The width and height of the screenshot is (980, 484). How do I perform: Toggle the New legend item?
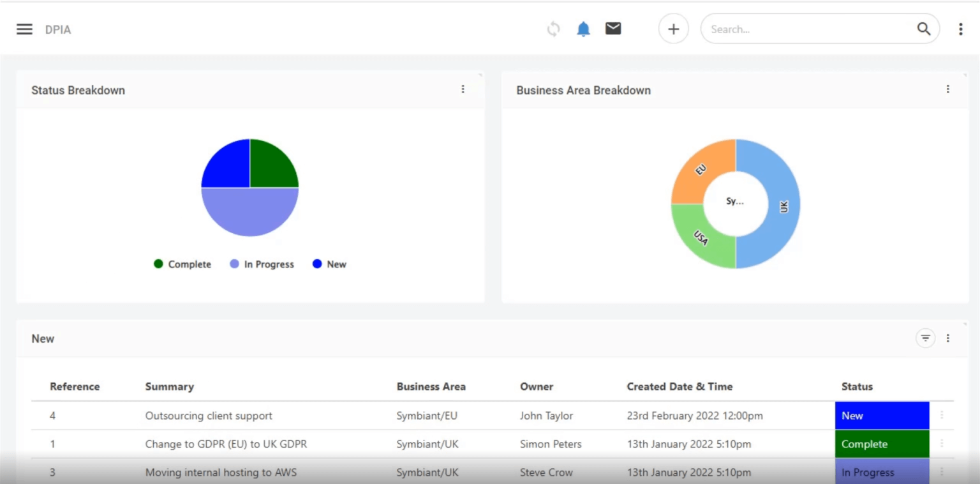point(329,264)
